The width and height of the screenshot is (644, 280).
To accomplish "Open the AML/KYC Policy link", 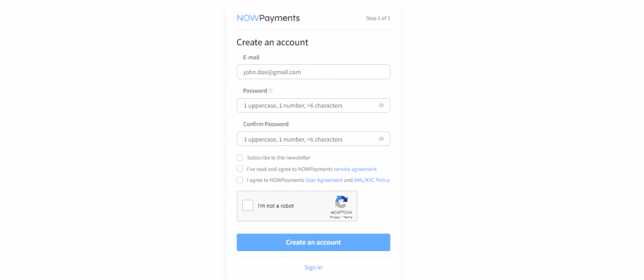I will click(x=374, y=180).
